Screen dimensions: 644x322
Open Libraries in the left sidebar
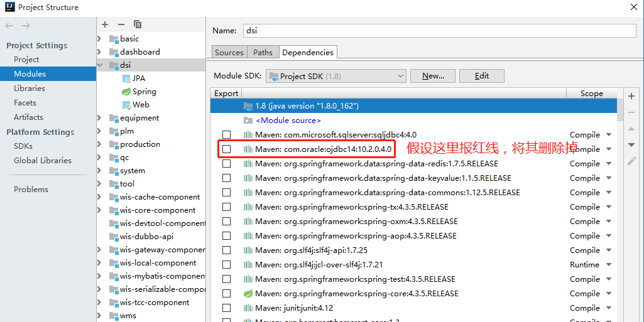pyautogui.click(x=30, y=89)
